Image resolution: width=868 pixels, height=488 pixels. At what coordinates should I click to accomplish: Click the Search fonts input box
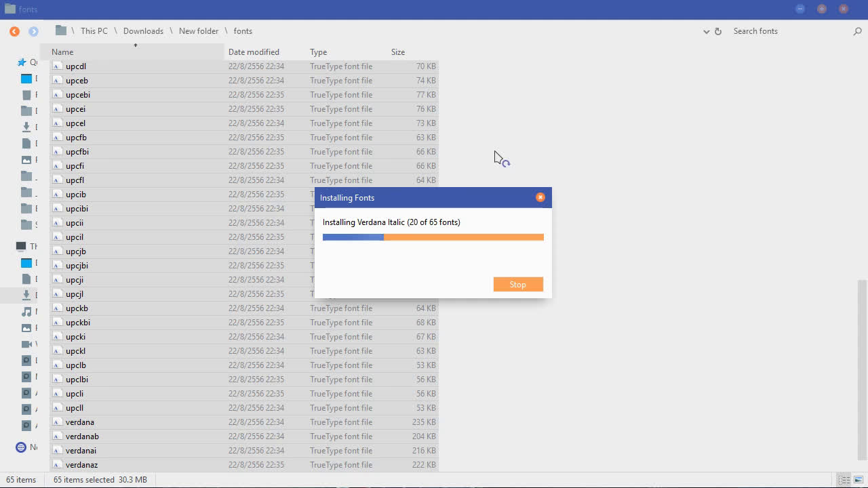[787, 31]
